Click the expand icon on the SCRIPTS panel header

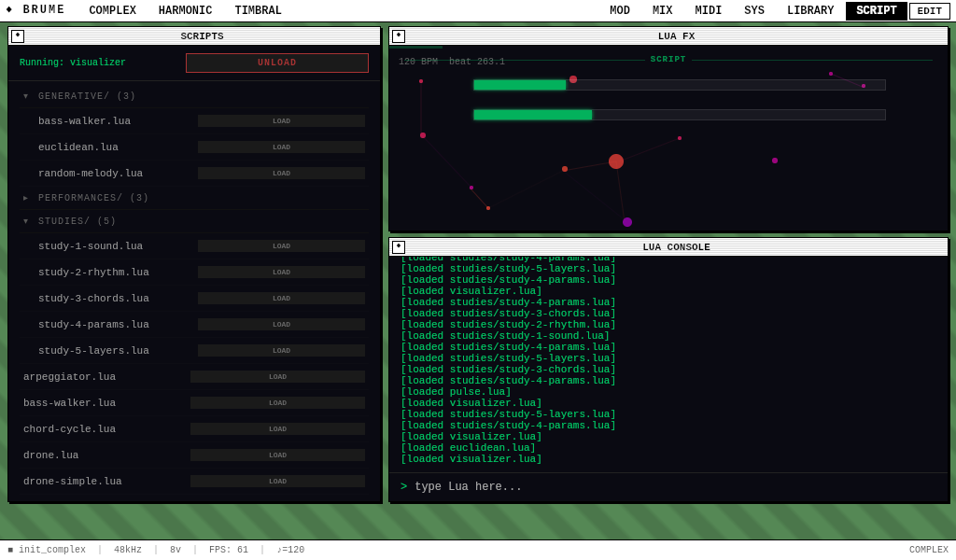tap(17, 35)
